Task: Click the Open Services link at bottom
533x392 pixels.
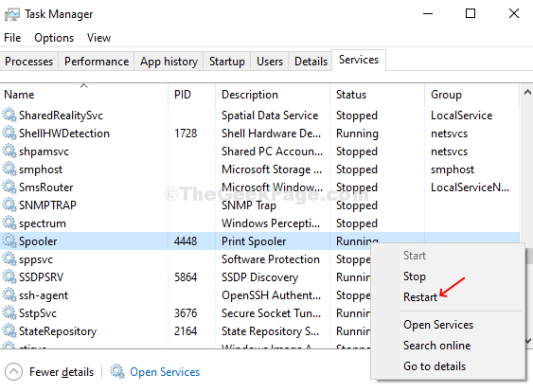Action: 165,372
